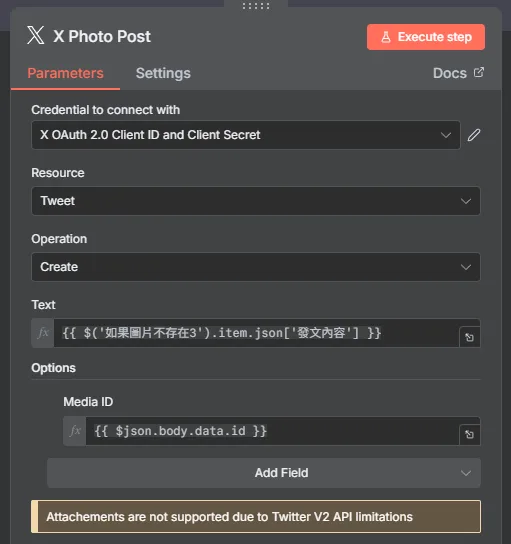Click the fx icon beside Text field
The width and height of the screenshot is (511, 544).
43,333
